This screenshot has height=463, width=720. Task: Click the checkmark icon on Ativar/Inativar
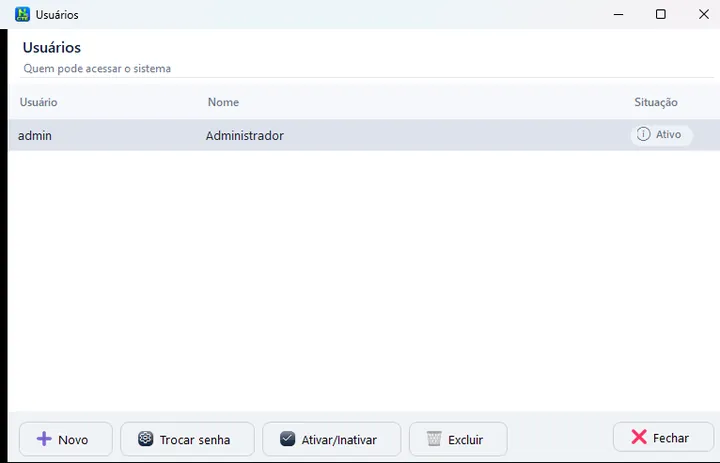point(287,439)
